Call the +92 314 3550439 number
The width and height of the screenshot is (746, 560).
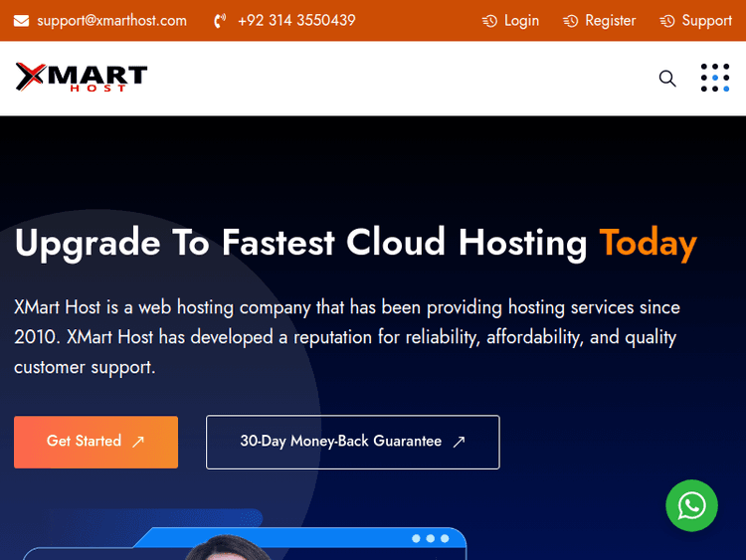296,21
